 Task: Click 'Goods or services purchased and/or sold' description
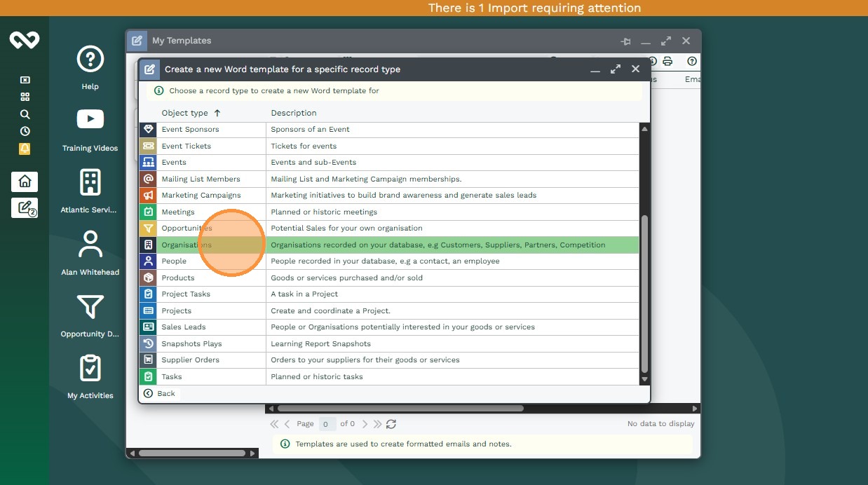coord(346,278)
